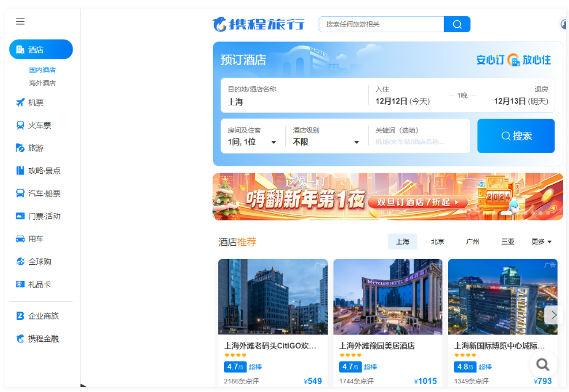
Task: Switch to 广州 hotel recommendation tab
Action: pyautogui.click(x=472, y=242)
